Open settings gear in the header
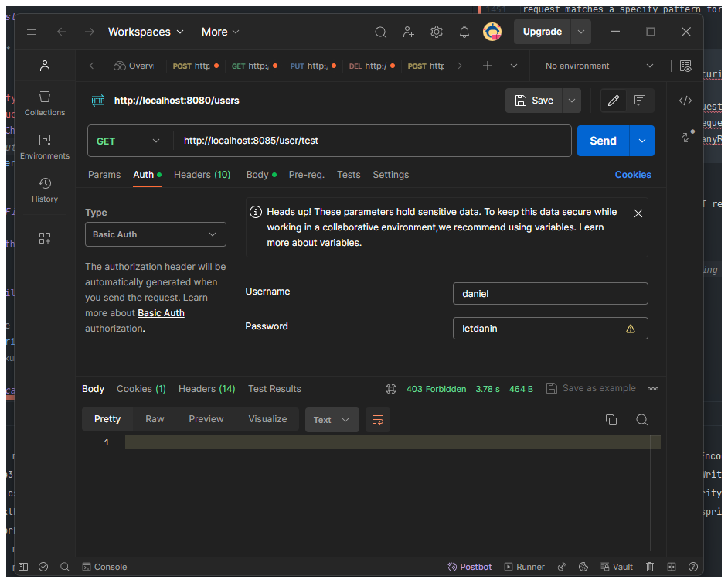Screen dimensions: 728x583 click(x=436, y=32)
